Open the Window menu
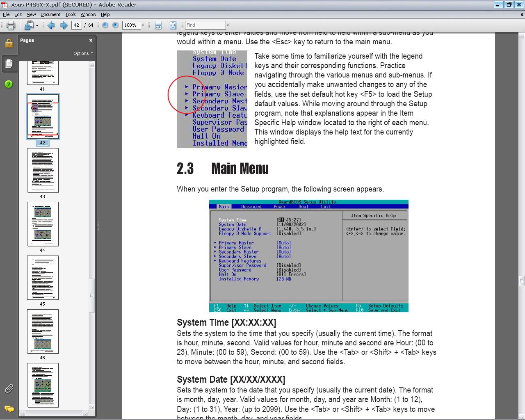The image size is (525, 420). point(88,14)
